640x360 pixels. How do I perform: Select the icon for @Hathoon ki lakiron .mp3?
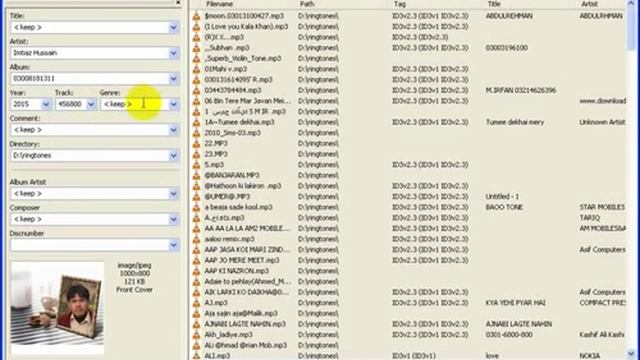click(196, 186)
